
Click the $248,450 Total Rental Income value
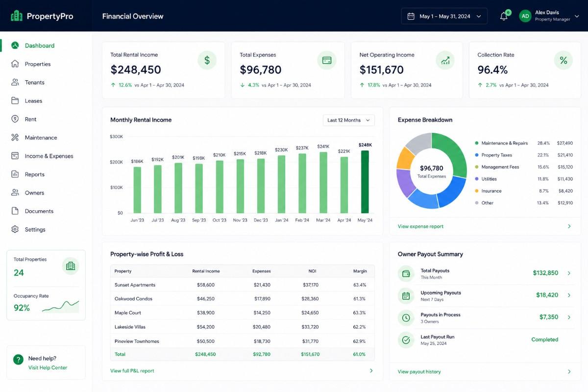click(136, 70)
